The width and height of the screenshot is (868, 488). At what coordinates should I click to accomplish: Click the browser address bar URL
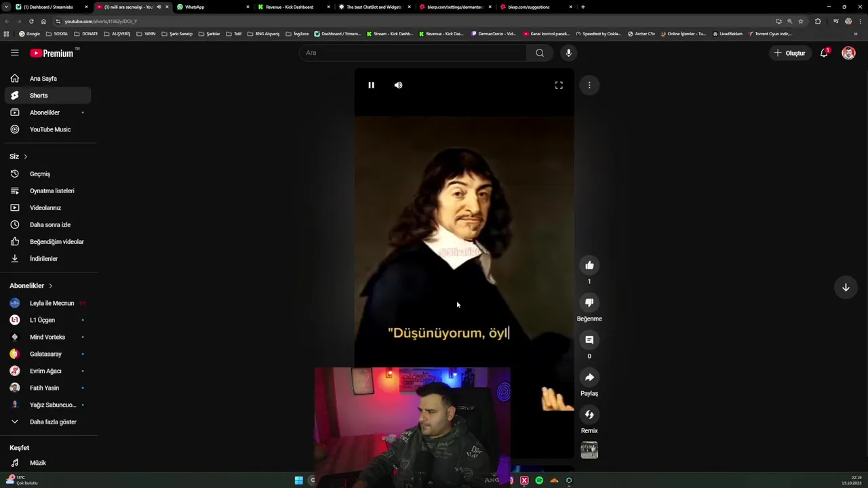pyautogui.click(x=100, y=21)
